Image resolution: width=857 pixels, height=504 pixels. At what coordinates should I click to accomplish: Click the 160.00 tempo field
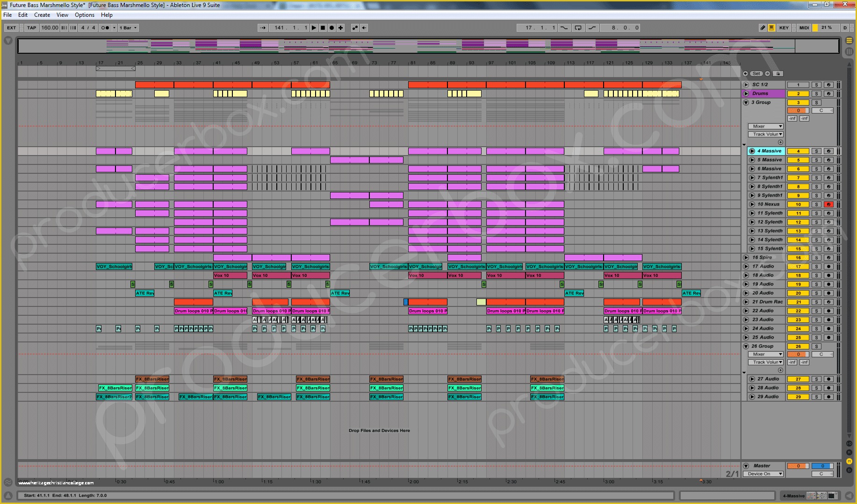(50, 28)
